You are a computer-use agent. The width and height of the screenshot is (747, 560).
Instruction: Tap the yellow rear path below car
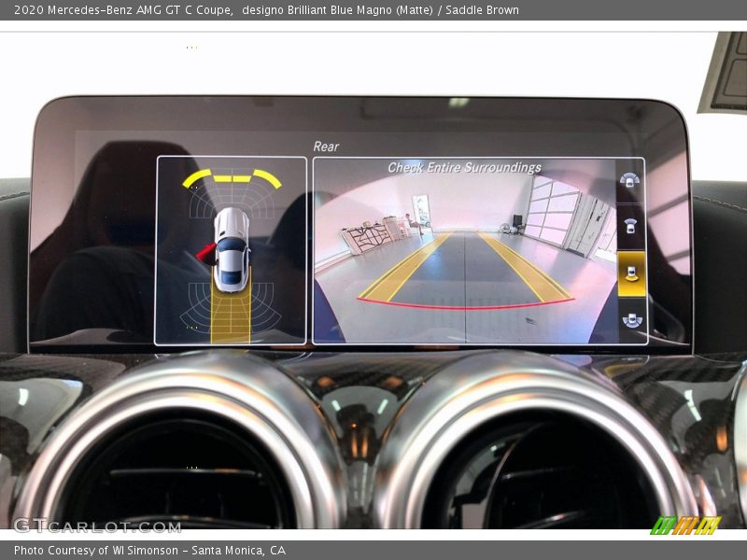(x=231, y=315)
